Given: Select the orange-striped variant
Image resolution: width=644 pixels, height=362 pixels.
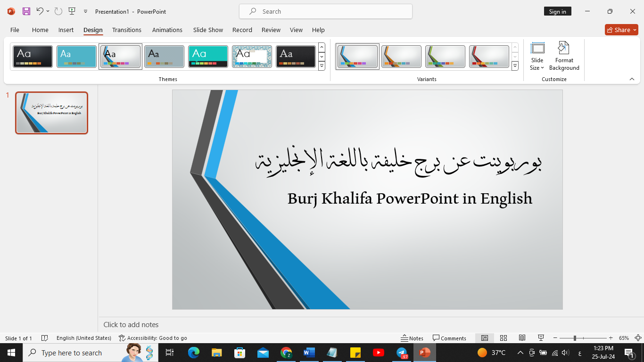Looking at the screenshot, I should [x=401, y=57].
